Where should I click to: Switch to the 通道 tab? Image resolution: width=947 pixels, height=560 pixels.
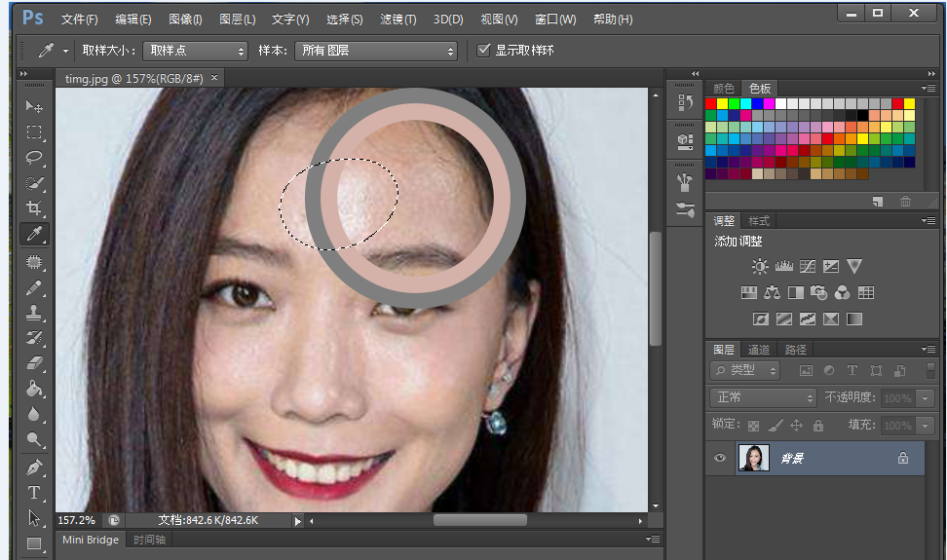tap(759, 350)
